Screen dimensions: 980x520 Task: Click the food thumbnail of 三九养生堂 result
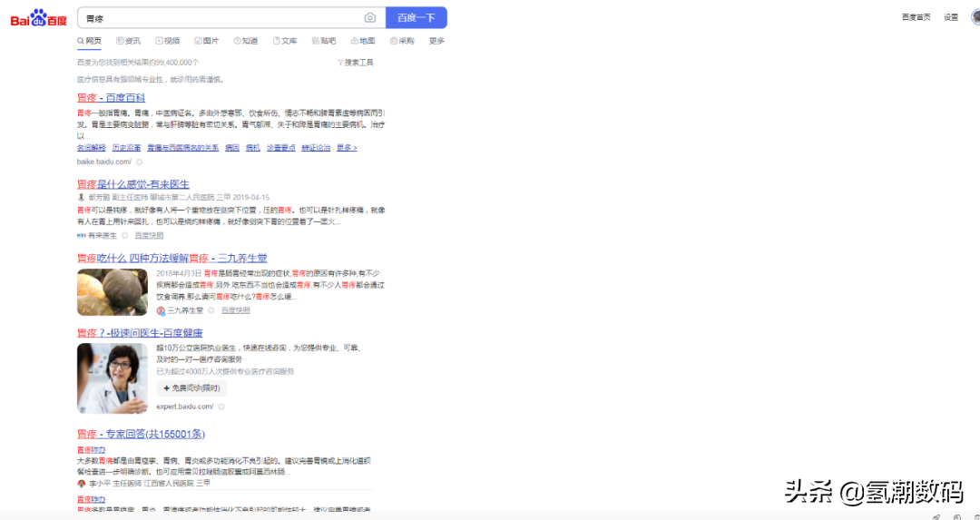coord(113,292)
